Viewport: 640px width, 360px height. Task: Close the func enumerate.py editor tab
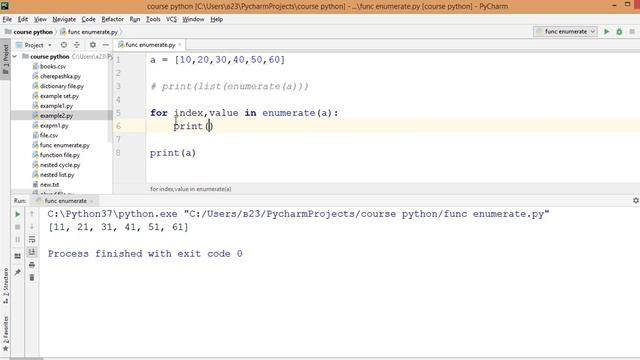pyautogui.click(x=180, y=44)
